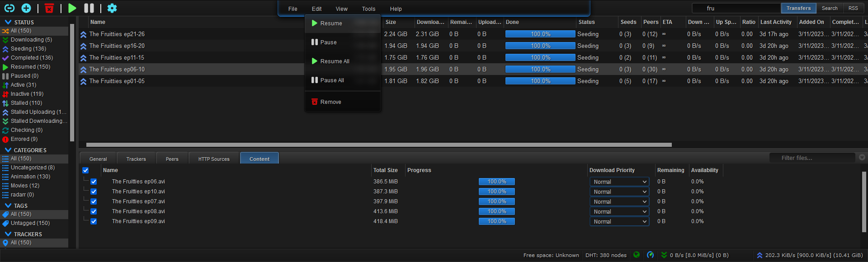This screenshot has height=262, width=868.
Task: Click the red delete torrent trash icon
Action: tap(49, 8)
